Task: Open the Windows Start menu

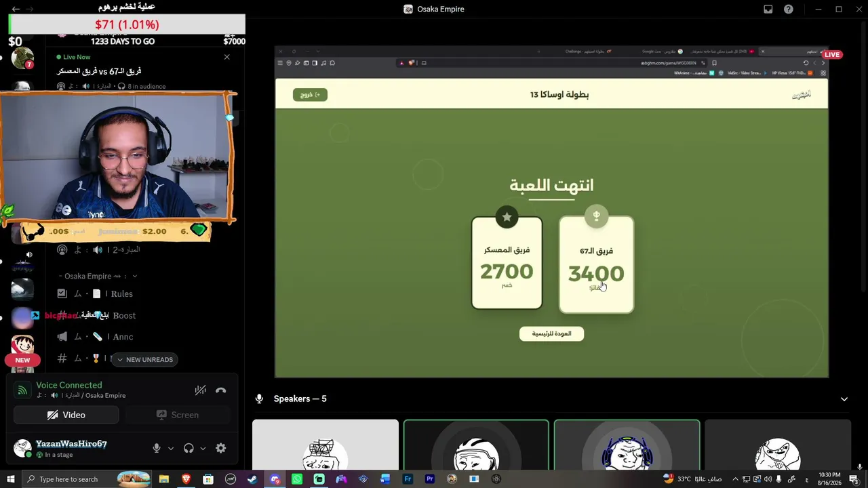Action: click(x=10, y=479)
